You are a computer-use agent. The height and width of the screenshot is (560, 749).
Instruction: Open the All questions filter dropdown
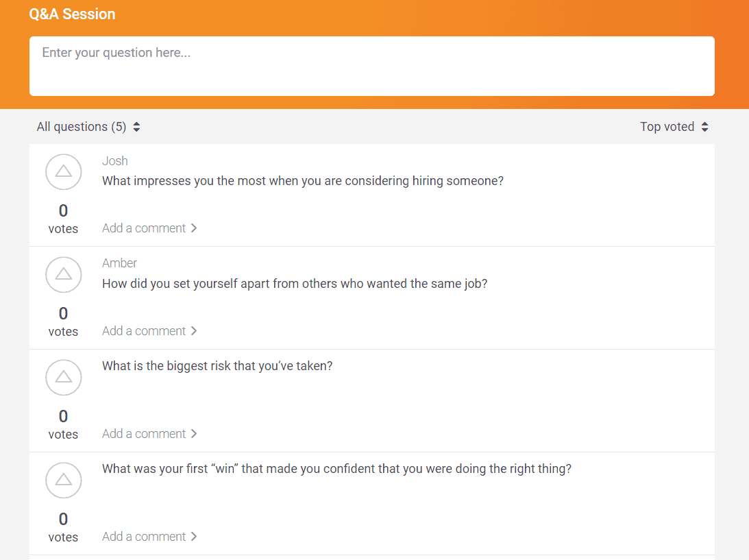[81, 127]
